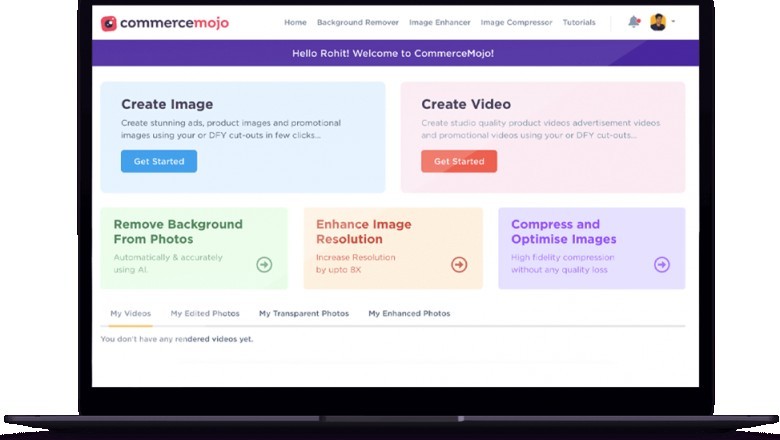The width and height of the screenshot is (780, 440).
Task: Switch to the My Edited Photos tab
Action: 205,314
